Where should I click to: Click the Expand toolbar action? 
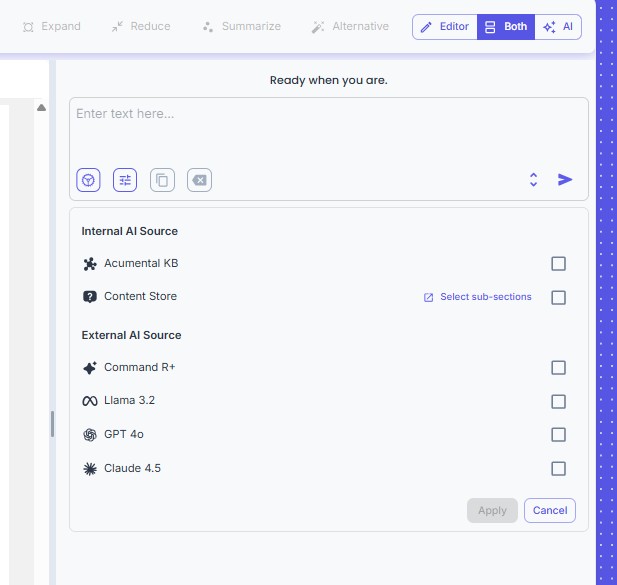[x=52, y=26]
